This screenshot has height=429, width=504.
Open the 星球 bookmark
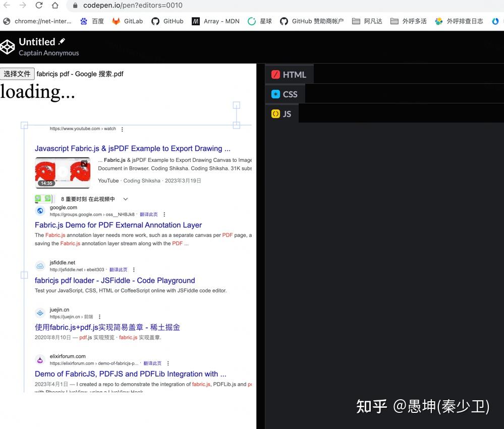[260, 21]
